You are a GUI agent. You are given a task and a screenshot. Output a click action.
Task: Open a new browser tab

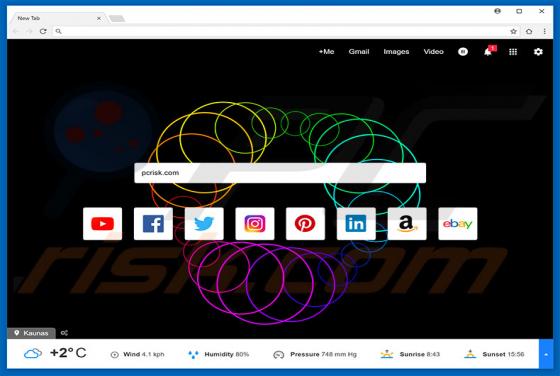[117, 19]
